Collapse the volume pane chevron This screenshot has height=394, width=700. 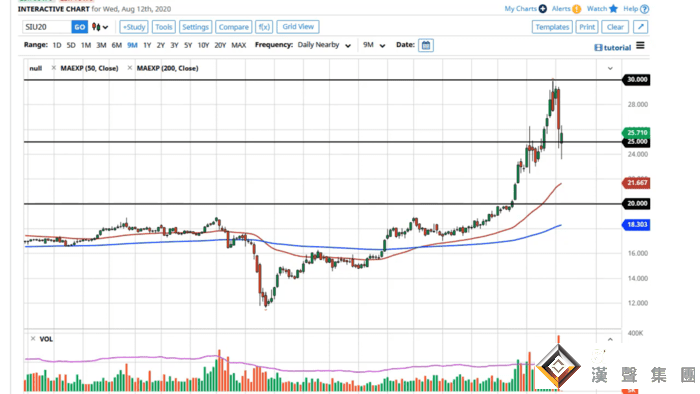610,340
